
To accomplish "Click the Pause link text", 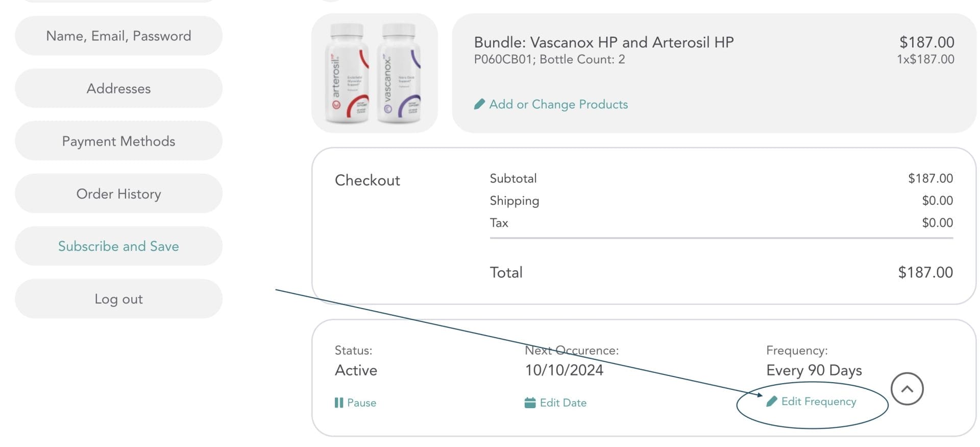I will (x=361, y=403).
